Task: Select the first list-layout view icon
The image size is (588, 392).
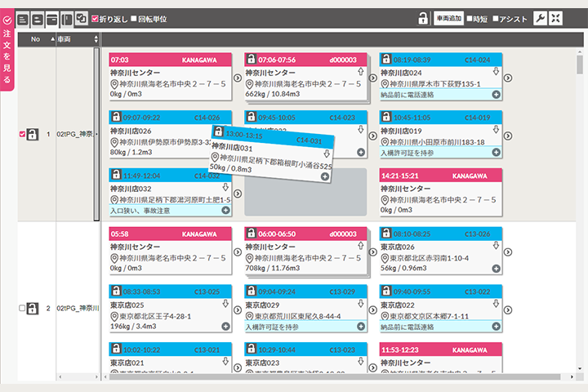Action: 23,19
